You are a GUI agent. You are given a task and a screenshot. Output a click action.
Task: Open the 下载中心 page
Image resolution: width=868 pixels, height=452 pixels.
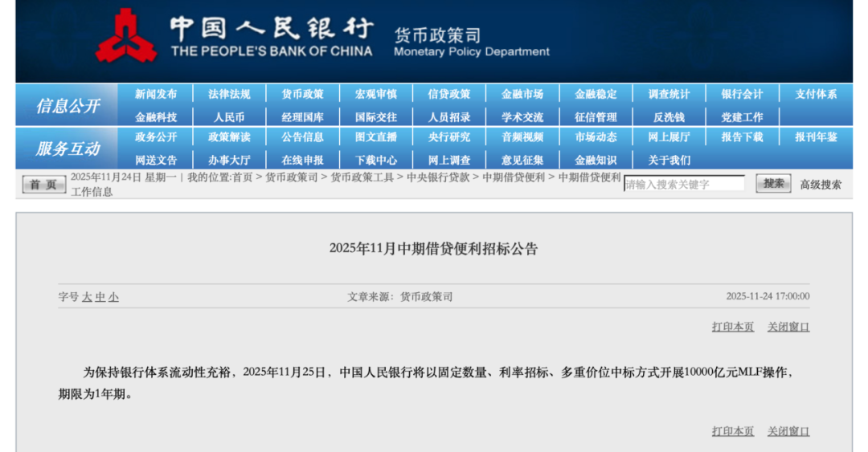[x=375, y=160]
